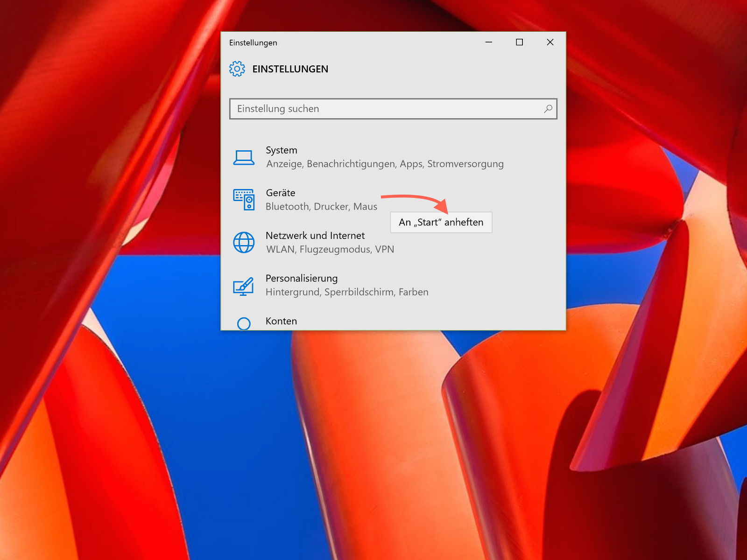This screenshot has height=560, width=747.
Task: Focus the 'Einstellung suchen' search field
Action: (x=393, y=109)
